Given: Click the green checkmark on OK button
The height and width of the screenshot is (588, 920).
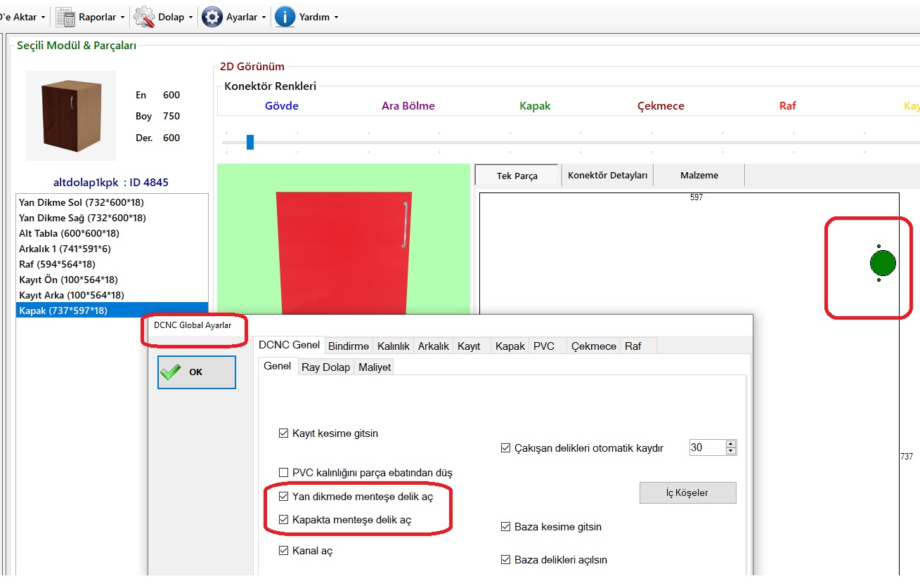Looking at the screenshot, I should pyautogui.click(x=171, y=372).
